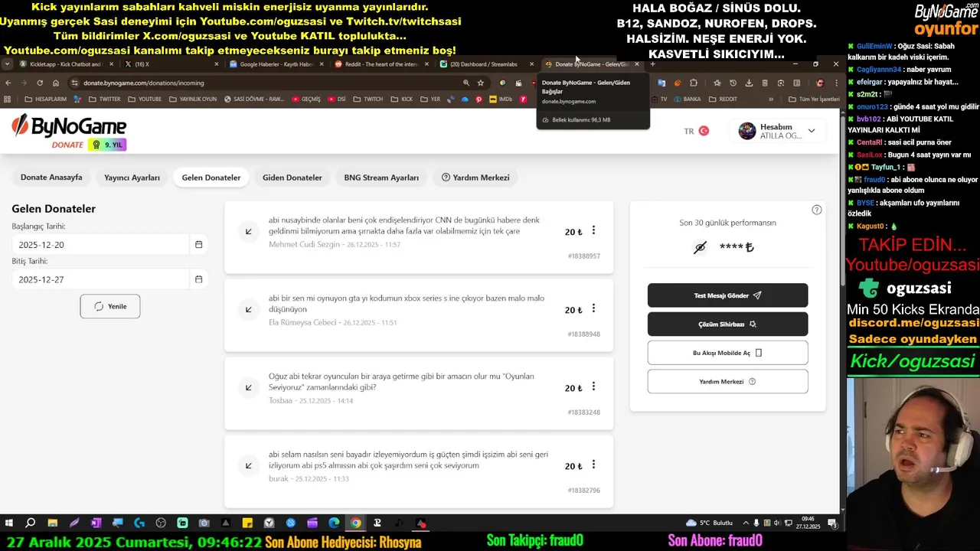Open Windows taskbar search
The image size is (980, 551).
tap(31, 523)
